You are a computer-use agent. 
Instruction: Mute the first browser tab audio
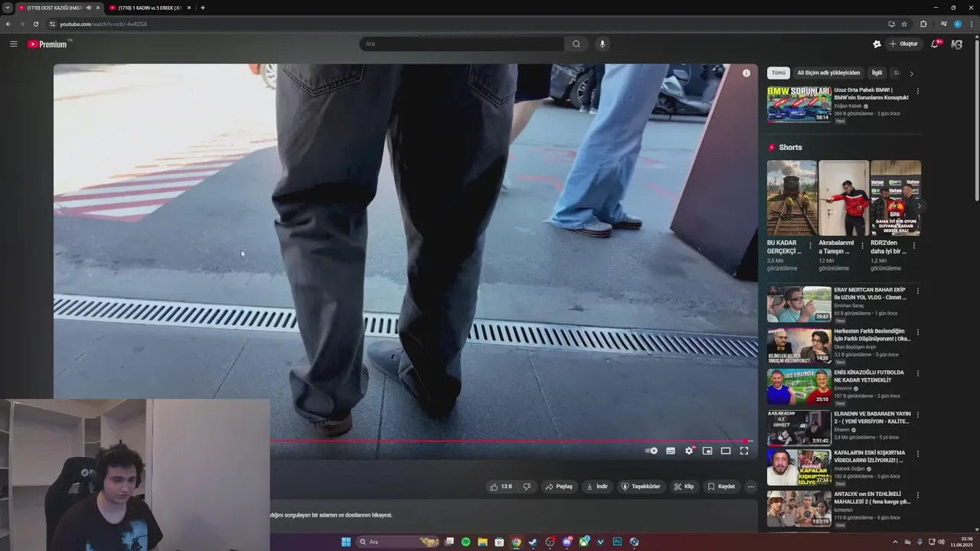coord(89,8)
